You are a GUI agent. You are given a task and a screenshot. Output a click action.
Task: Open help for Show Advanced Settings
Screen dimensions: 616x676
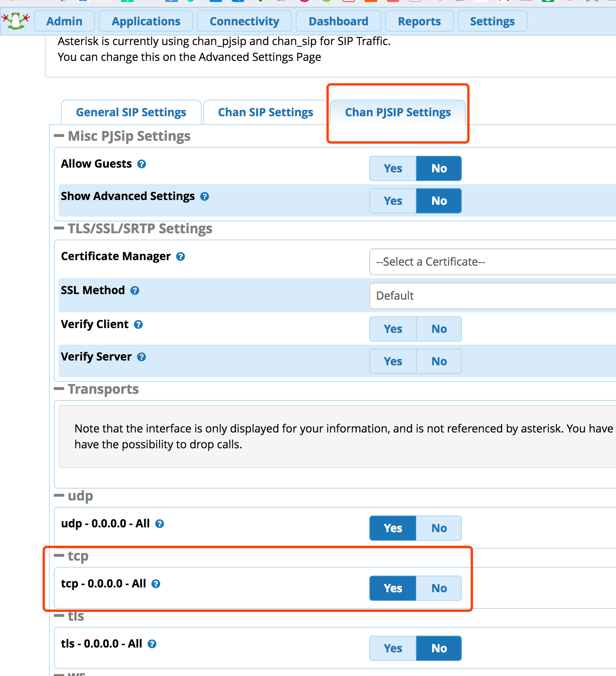coord(204,196)
